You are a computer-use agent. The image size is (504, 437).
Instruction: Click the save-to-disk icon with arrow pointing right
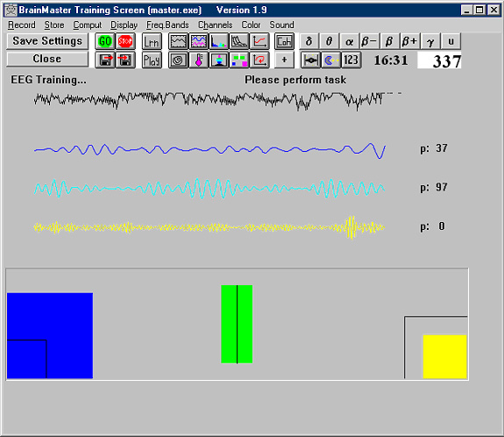point(105,60)
